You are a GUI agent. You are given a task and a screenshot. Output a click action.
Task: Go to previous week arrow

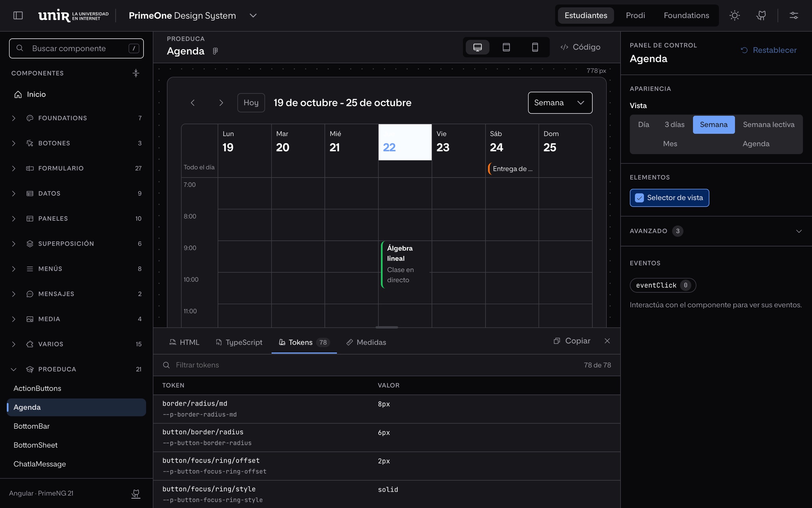point(193,103)
